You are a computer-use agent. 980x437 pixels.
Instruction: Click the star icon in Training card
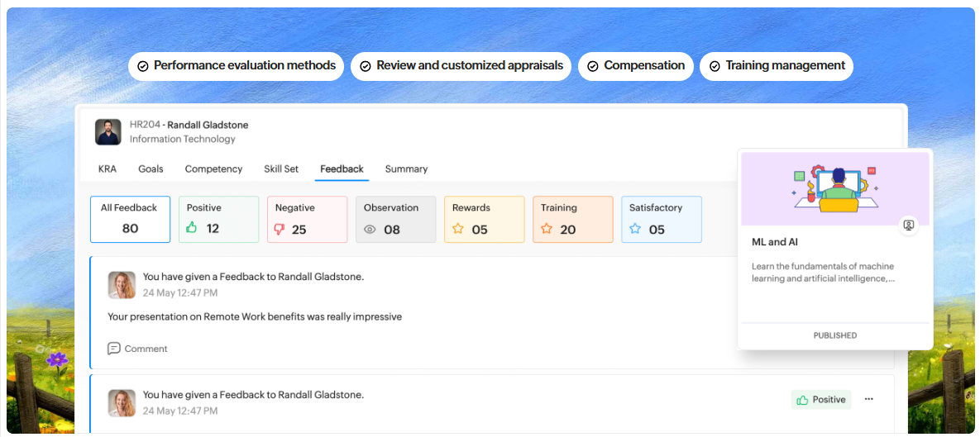pos(547,229)
